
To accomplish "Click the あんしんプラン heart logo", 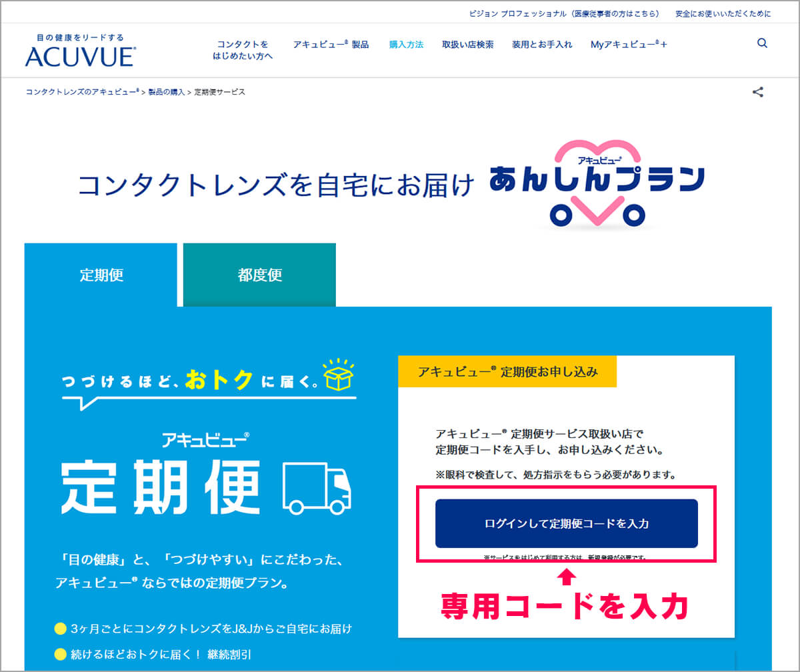I will pyautogui.click(x=597, y=184).
